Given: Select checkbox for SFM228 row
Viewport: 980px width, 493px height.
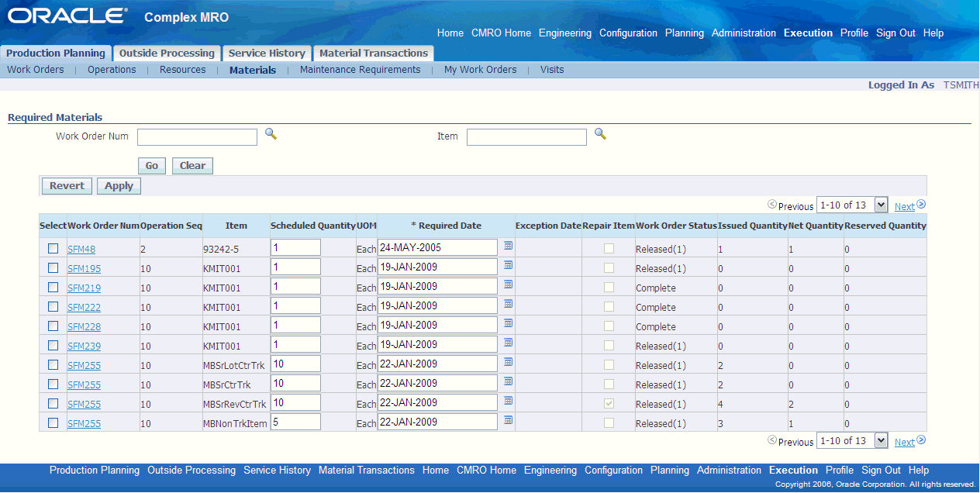Looking at the screenshot, I should [x=53, y=326].
